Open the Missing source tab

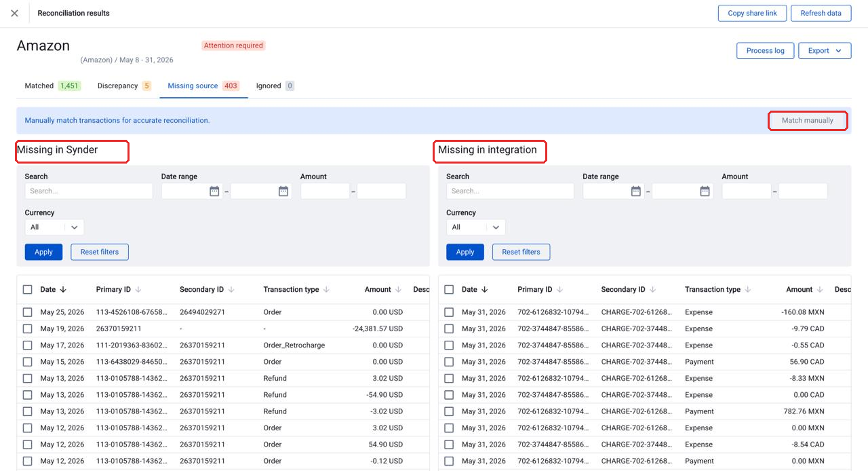pyautogui.click(x=203, y=86)
